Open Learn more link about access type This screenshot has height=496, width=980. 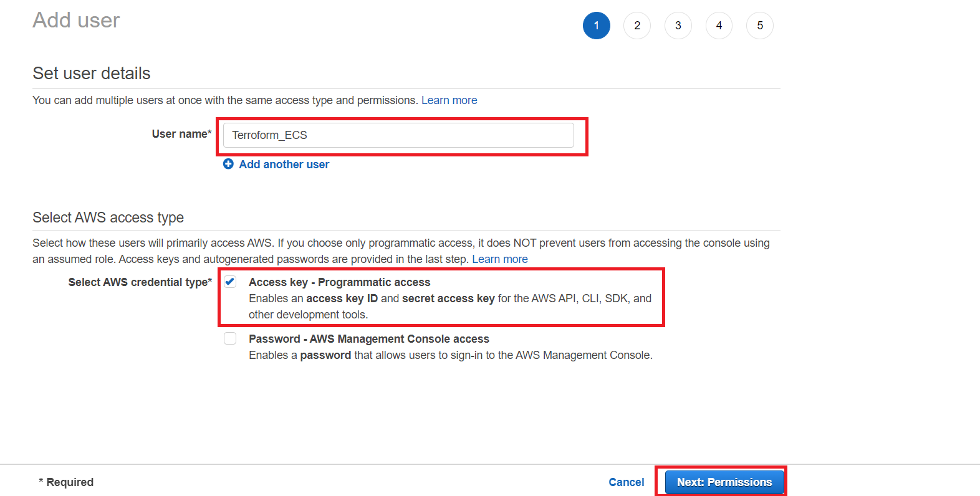coord(499,259)
